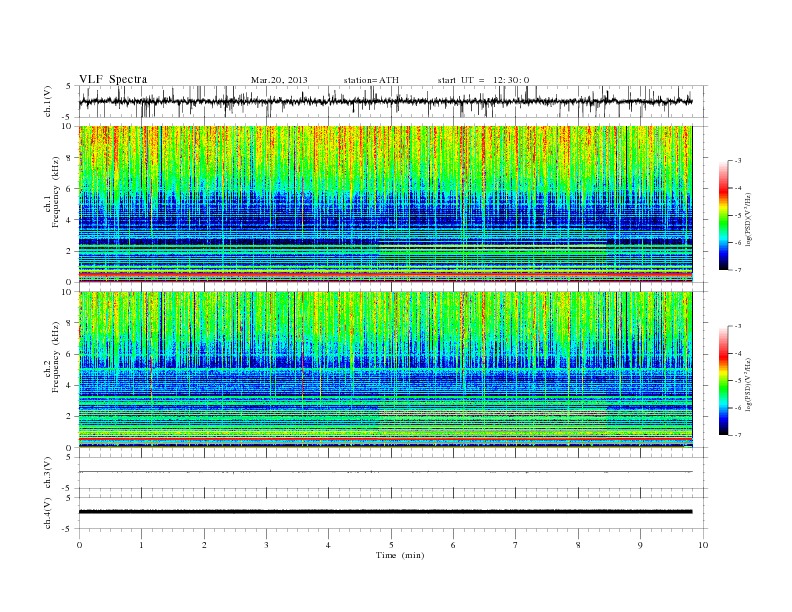Image resolution: width=792 pixels, height=612 pixels.
Task: Click the ch.3 voltage waveform trace
Action: click(x=385, y=472)
